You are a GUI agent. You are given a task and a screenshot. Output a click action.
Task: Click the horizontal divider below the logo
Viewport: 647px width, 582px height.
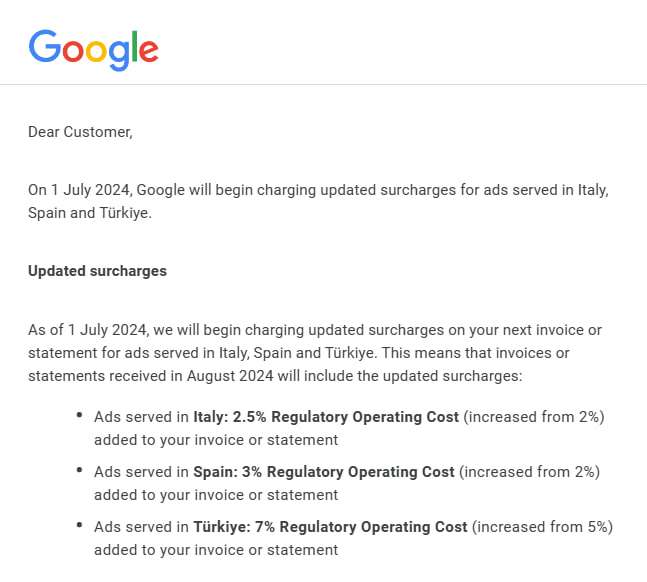[x=324, y=85]
